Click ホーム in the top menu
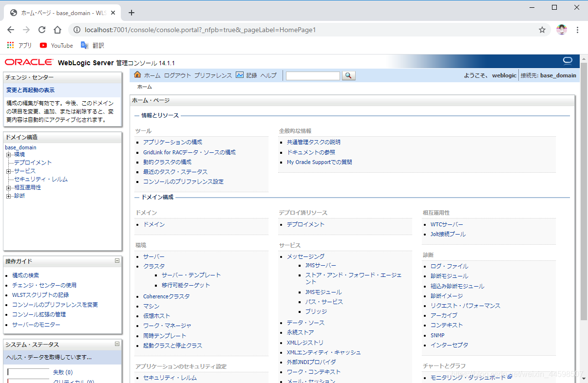 tap(152, 75)
